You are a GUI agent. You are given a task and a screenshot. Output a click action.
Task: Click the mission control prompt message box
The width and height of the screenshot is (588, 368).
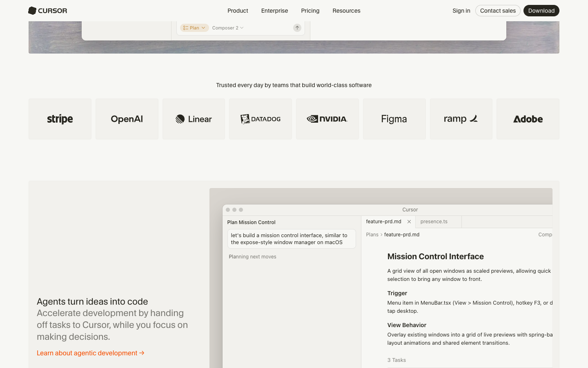click(x=292, y=239)
